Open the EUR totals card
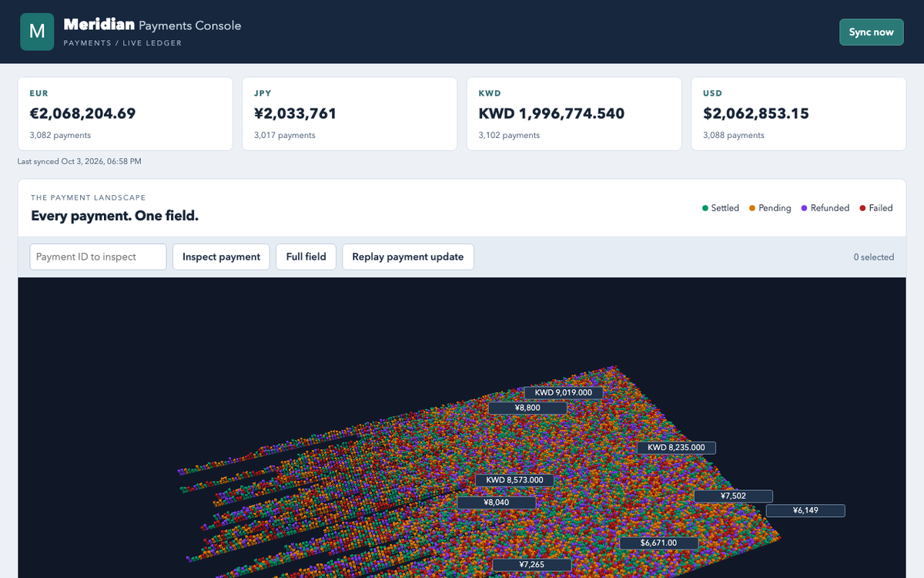 125,113
